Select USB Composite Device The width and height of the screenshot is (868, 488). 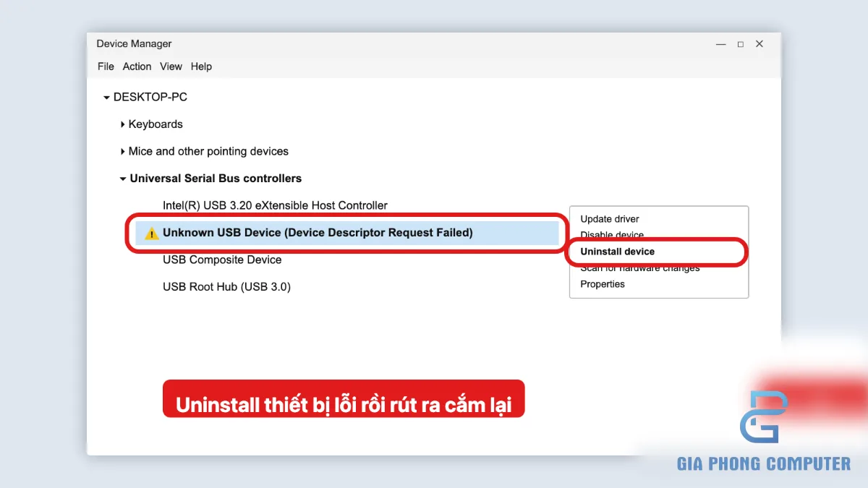(222, 260)
